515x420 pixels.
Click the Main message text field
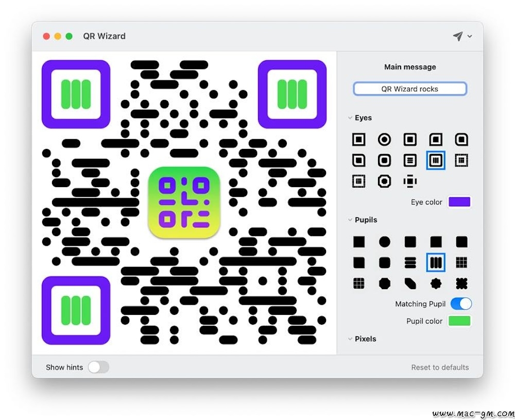coord(410,89)
